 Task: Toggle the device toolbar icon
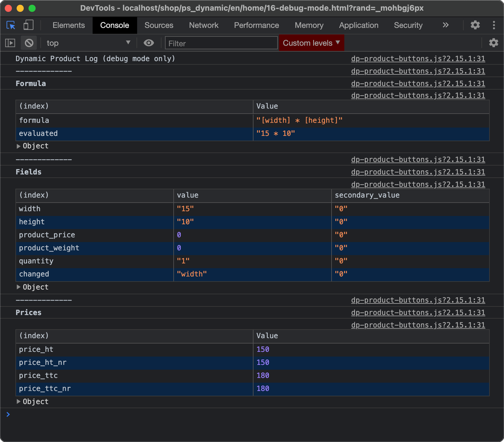(x=28, y=25)
